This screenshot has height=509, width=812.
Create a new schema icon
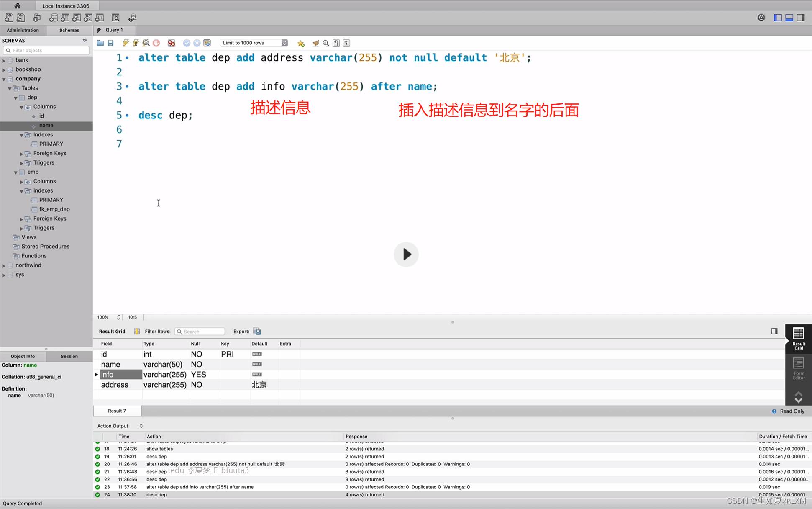tap(54, 18)
